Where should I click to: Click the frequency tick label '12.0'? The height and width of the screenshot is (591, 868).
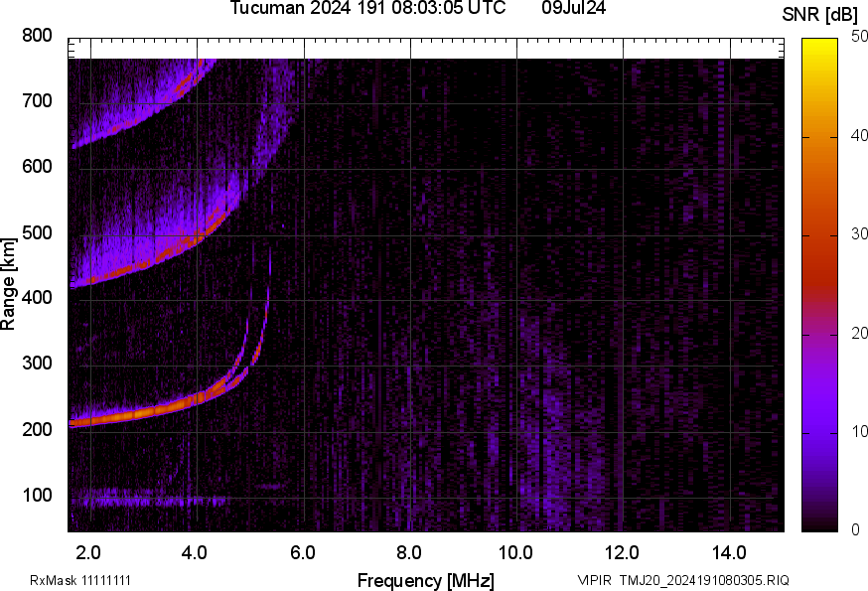[622, 553]
